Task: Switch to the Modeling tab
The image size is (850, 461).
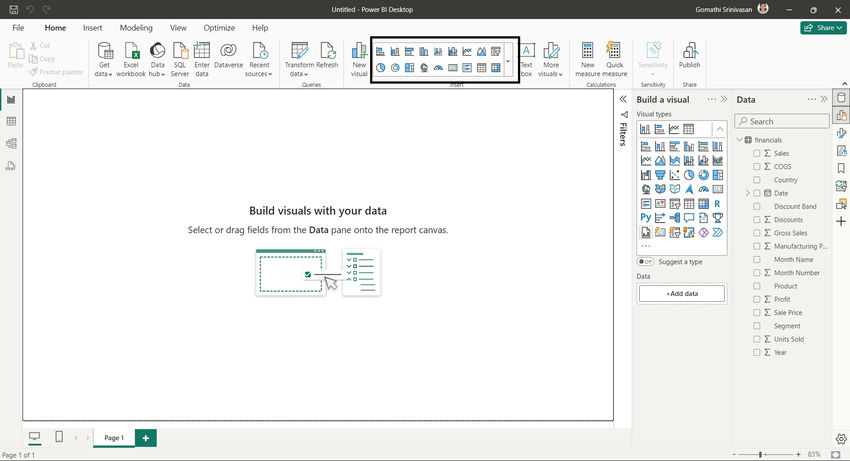Action: point(136,28)
